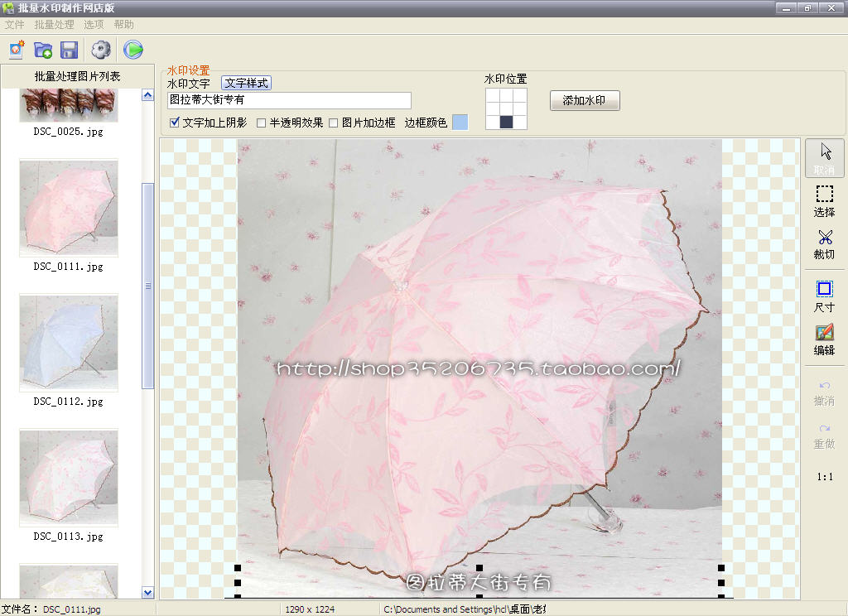The height and width of the screenshot is (616, 848).
Task: Open the 尺寸 resize tool
Action: point(824,297)
